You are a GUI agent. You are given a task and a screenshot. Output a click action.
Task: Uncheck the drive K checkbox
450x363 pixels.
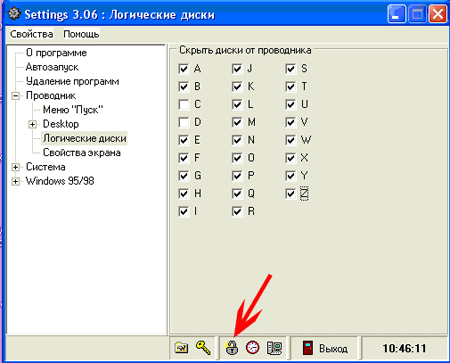(x=237, y=87)
